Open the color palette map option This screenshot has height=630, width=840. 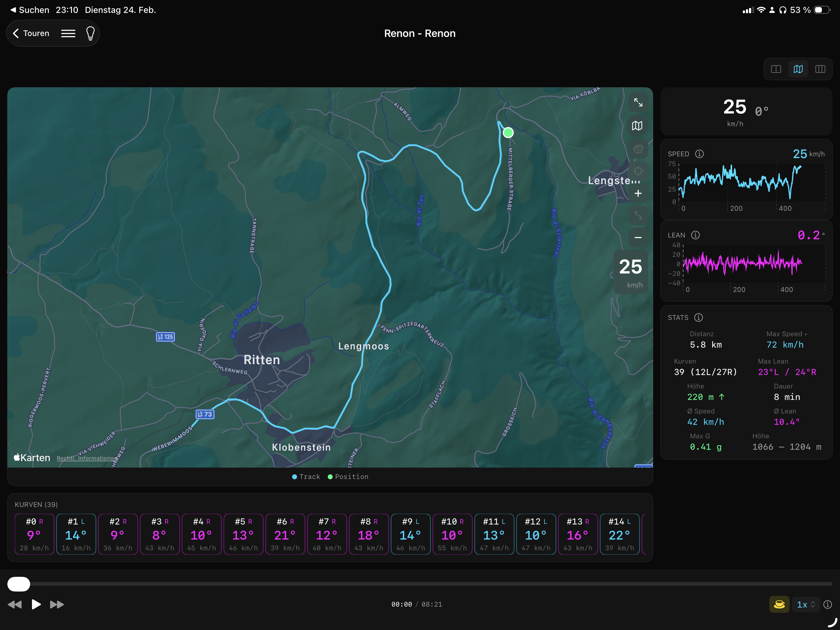[x=638, y=149]
